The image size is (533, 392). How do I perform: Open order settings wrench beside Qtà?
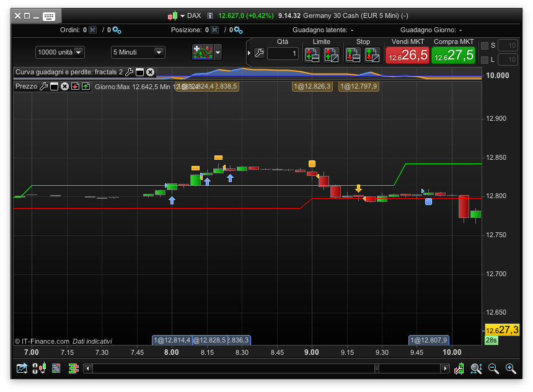point(259,53)
